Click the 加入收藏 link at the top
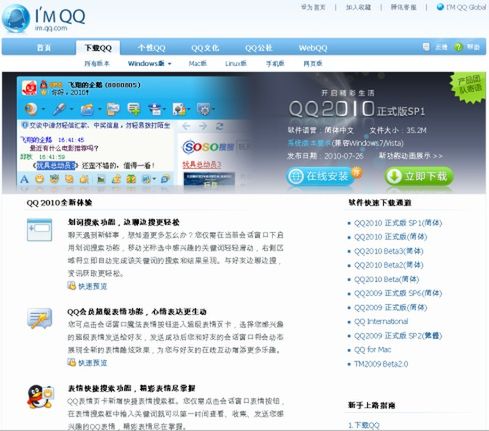Screen dimensions: 489x431 pyautogui.click(x=358, y=7)
